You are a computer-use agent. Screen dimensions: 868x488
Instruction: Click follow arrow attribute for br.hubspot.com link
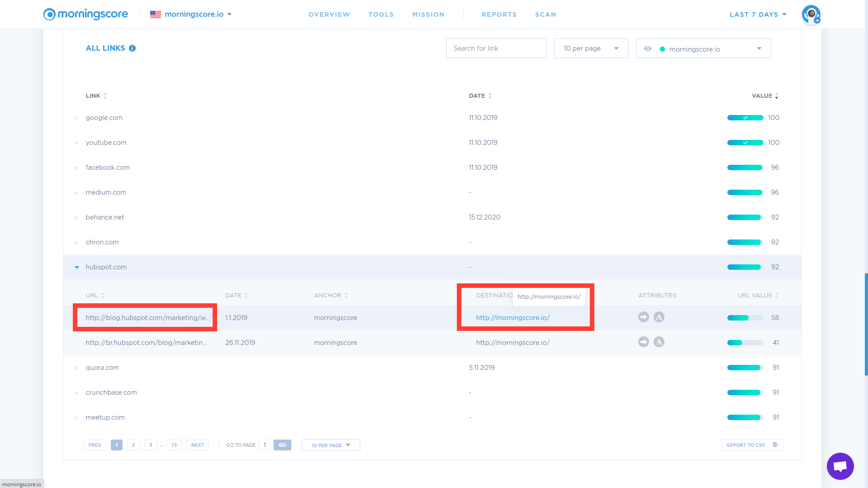point(644,342)
